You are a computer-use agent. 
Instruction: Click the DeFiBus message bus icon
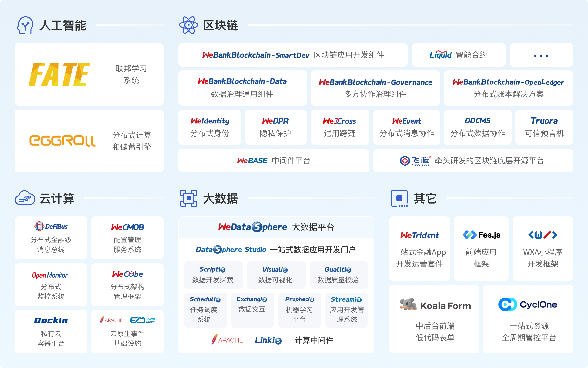click(39, 226)
